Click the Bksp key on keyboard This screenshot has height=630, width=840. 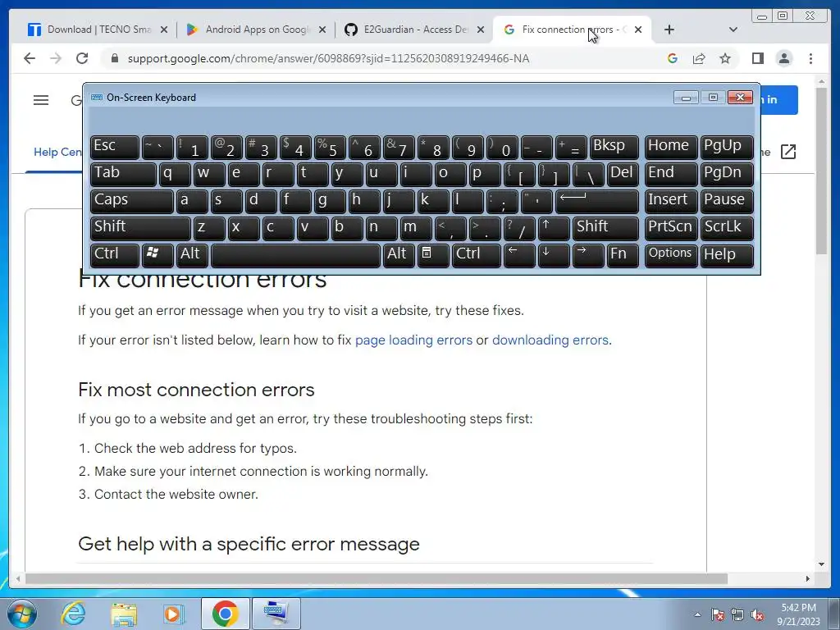click(614, 148)
